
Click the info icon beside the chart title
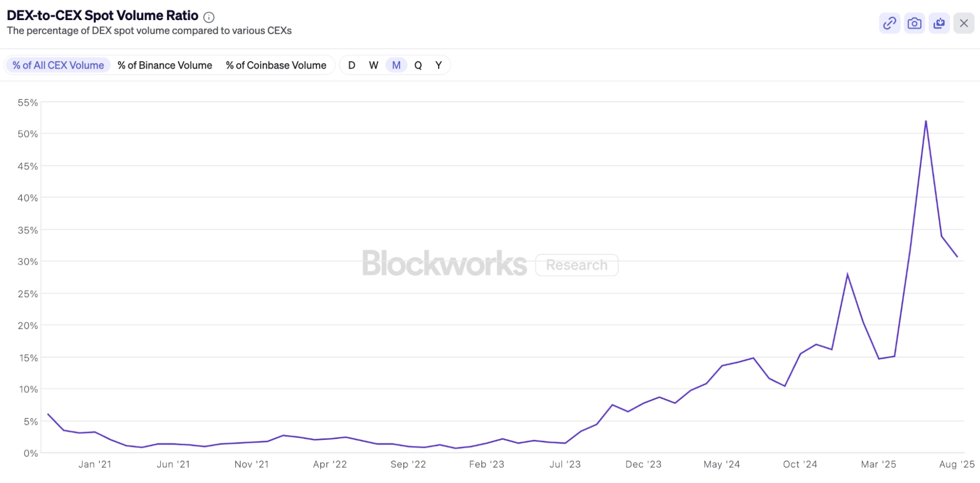[x=209, y=17]
